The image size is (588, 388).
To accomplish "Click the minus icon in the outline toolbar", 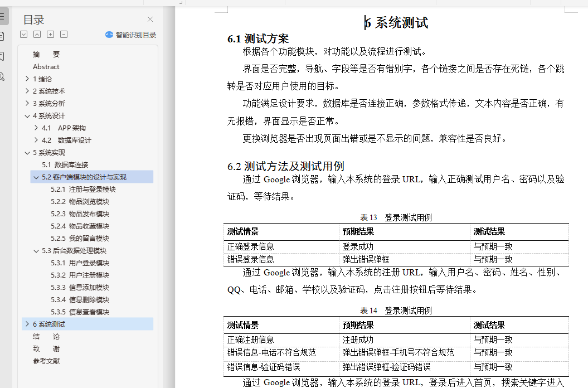I will (x=64, y=35).
